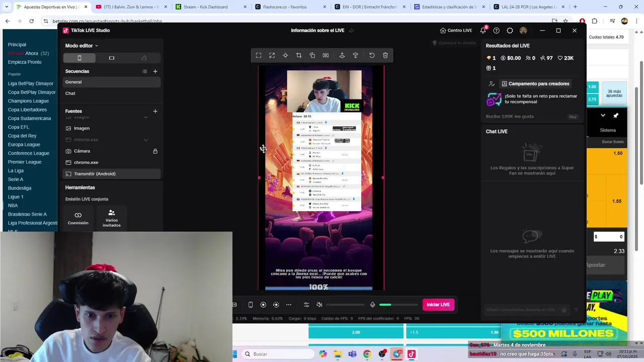Select the active chrome.exe source row
This screenshot has height=362, width=644.
click(112, 162)
